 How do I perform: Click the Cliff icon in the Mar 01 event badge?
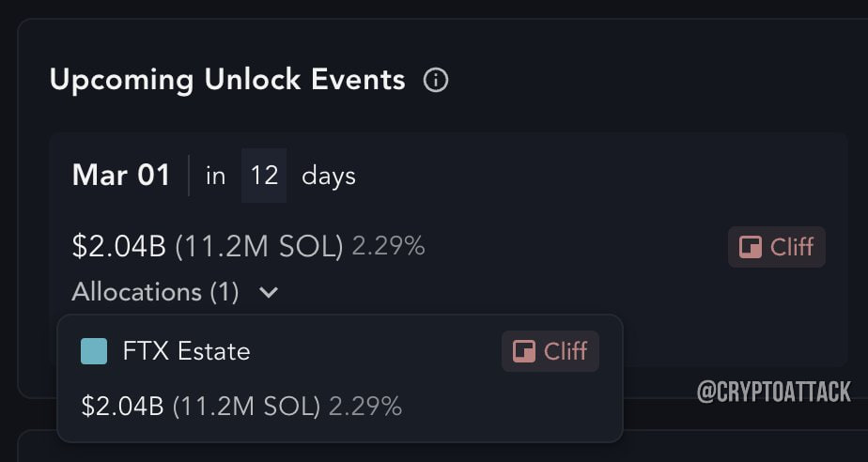point(751,247)
